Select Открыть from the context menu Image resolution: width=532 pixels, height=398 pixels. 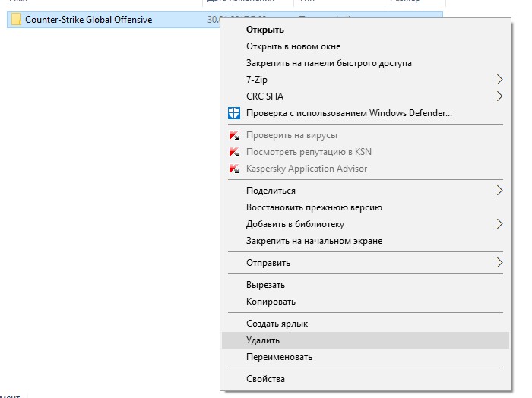265,30
